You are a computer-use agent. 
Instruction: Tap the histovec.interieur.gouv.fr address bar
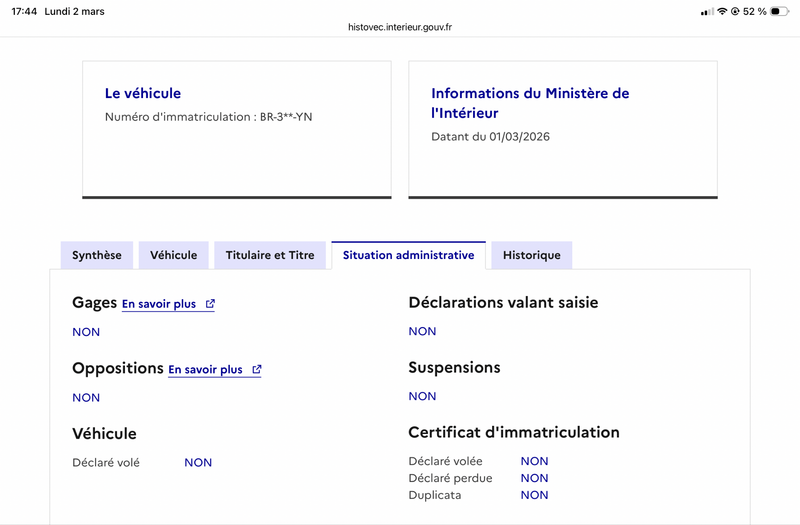(400, 27)
